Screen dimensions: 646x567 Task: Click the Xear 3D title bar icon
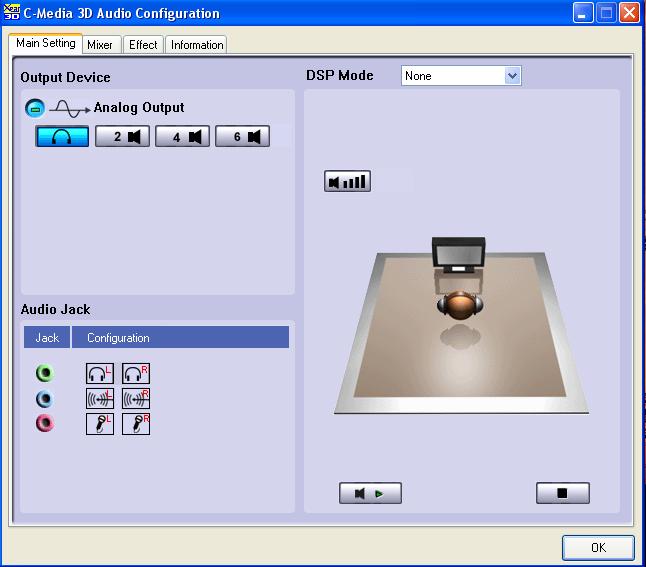(x=12, y=12)
